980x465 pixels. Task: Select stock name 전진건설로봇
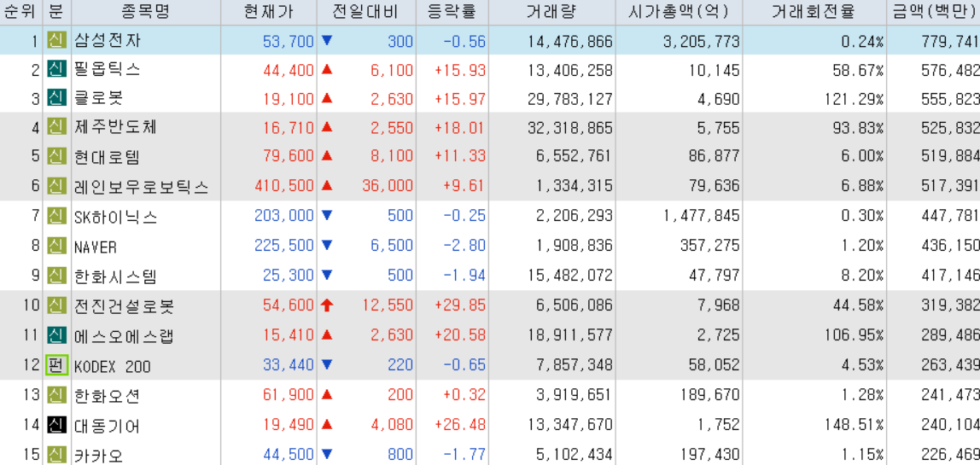pos(125,306)
